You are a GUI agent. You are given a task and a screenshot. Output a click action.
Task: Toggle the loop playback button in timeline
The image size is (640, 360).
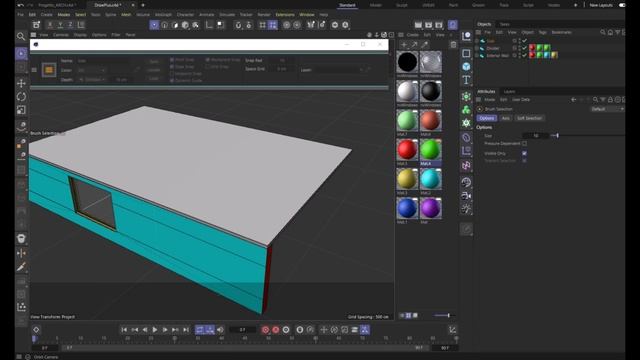[x=200, y=330]
